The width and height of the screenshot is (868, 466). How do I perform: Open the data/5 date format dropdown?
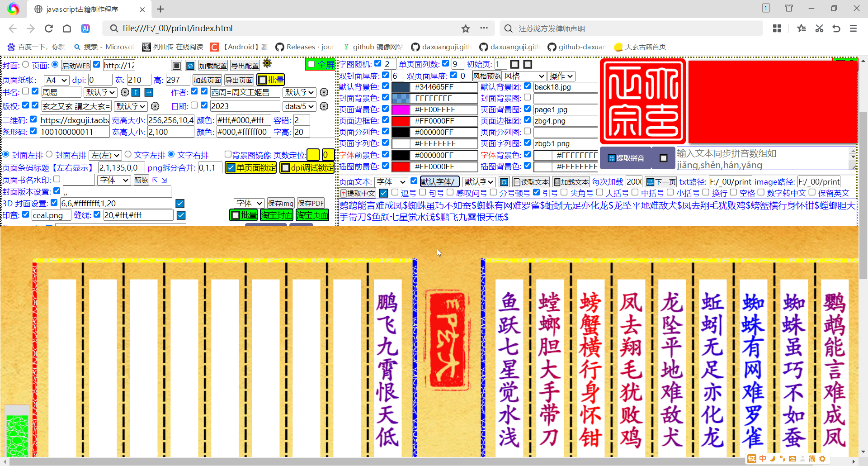coord(299,106)
